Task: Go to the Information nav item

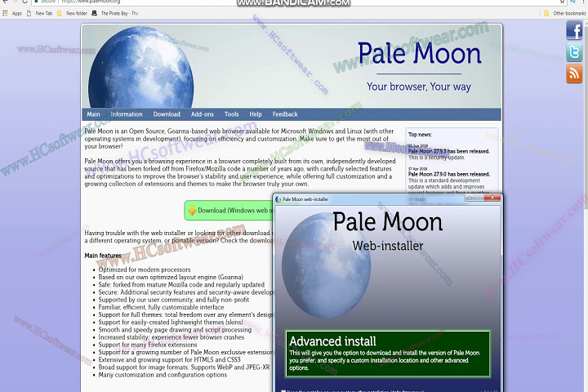Action: pos(127,114)
